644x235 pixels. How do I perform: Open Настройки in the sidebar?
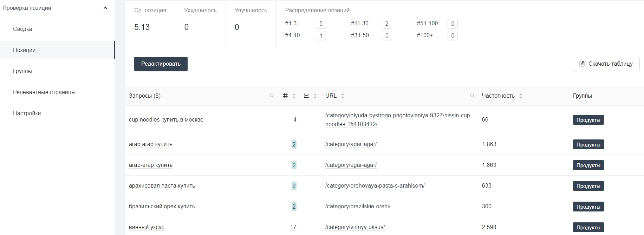coord(27,113)
